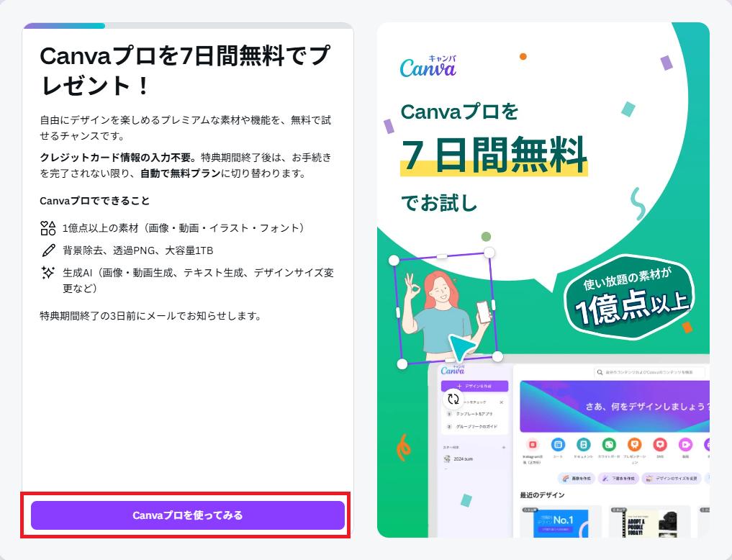Click the progress bar atop the dialog
Viewport: 732px width, 560px height.
[x=188, y=26]
